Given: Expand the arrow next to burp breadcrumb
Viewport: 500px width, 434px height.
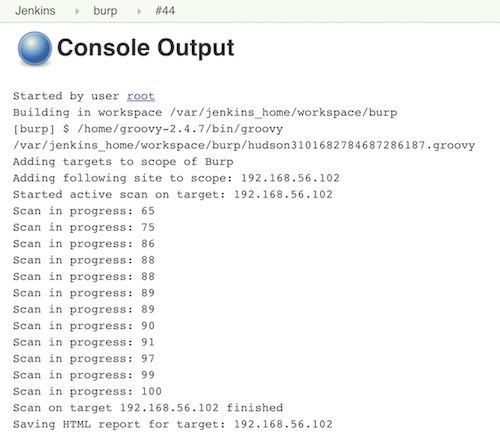Looking at the screenshot, I should [139, 11].
